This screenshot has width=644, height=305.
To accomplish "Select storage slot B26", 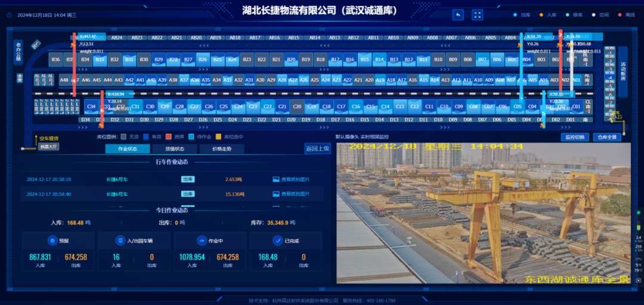I will (x=203, y=60).
